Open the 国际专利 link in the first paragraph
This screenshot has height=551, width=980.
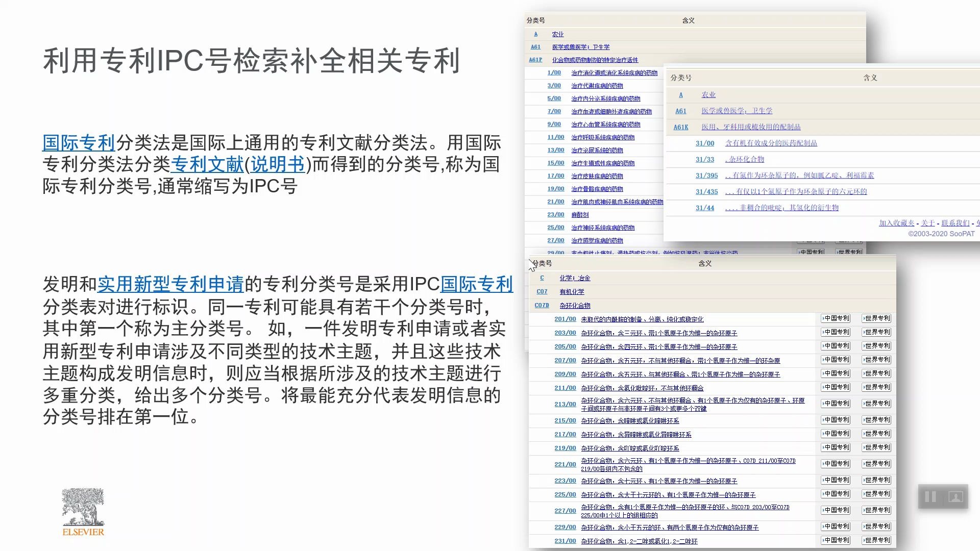[79, 142]
